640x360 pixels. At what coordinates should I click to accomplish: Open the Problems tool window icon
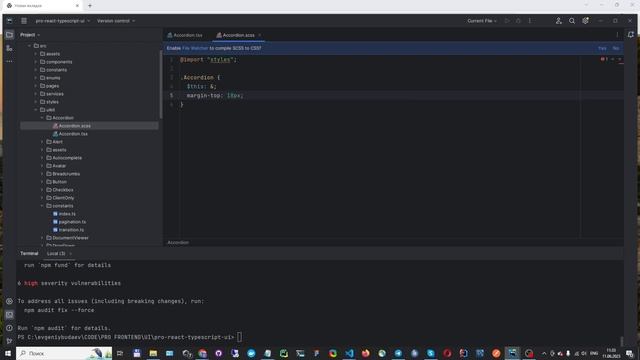[9, 328]
